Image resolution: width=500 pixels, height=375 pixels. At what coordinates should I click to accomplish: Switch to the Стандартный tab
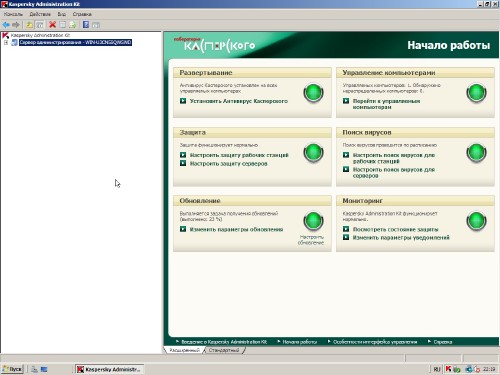[224, 350]
